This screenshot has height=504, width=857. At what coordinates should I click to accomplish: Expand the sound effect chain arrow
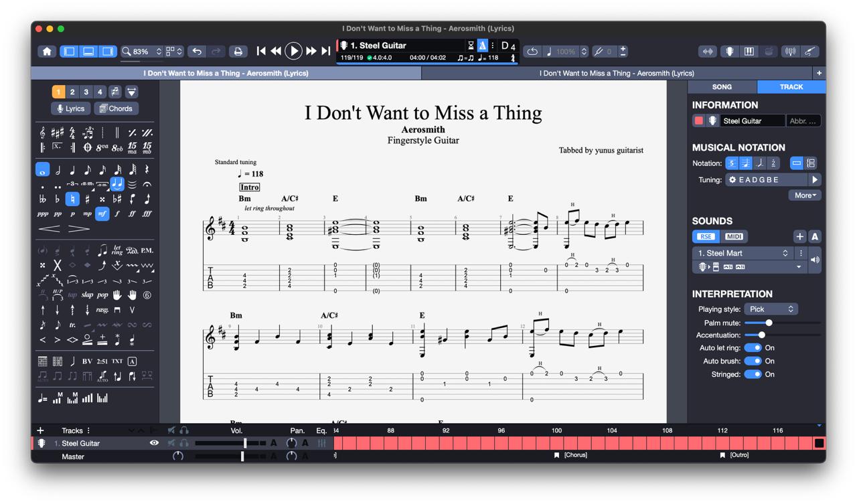[799, 267]
